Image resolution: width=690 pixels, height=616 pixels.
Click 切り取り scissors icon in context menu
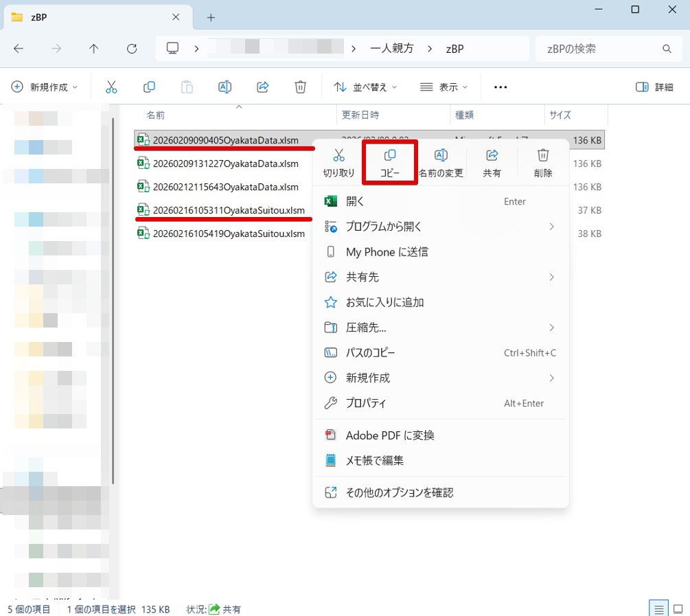coord(338,156)
